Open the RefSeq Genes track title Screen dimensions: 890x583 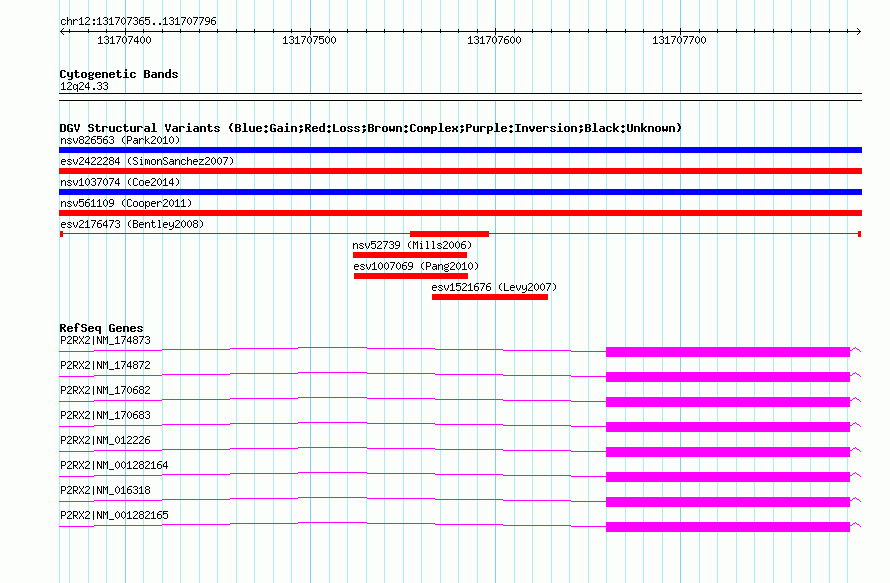[102, 328]
